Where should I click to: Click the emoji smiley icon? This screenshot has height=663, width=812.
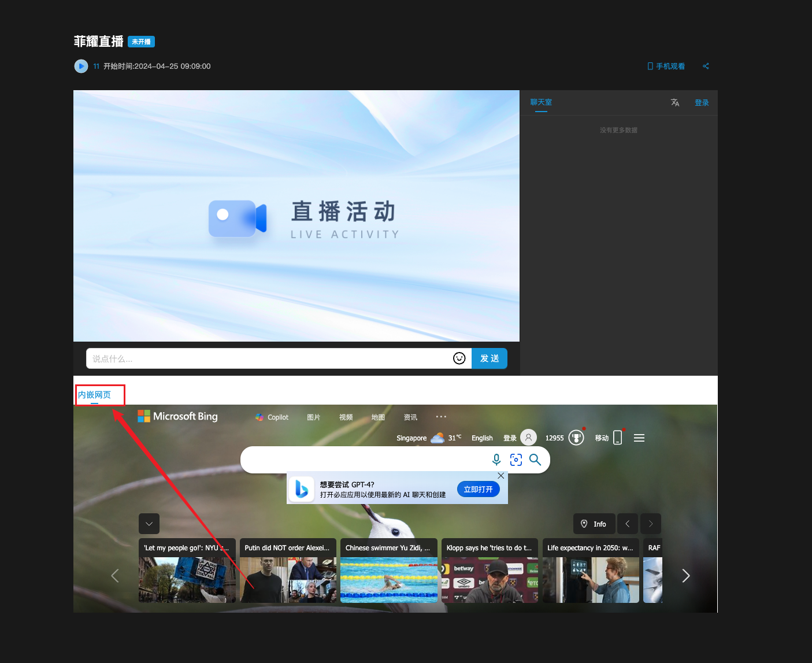[459, 358]
